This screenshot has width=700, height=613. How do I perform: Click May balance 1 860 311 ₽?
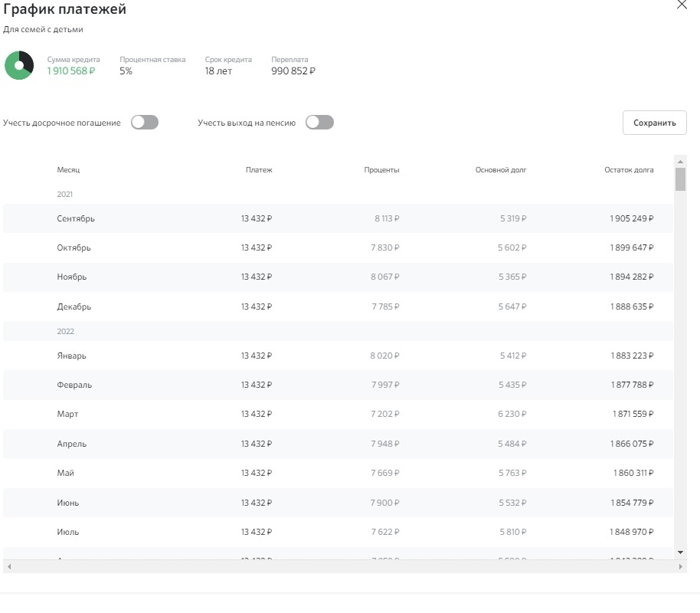click(633, 473)
